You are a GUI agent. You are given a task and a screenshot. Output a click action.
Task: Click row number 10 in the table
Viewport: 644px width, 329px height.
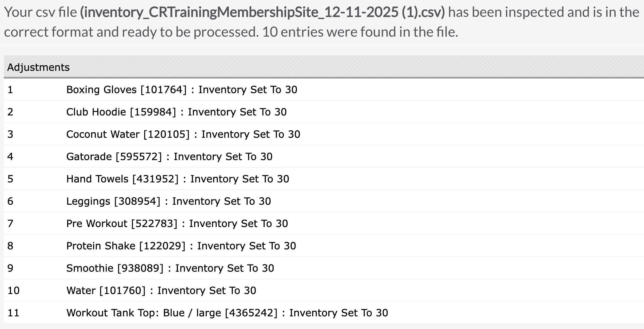coord(13,291)
